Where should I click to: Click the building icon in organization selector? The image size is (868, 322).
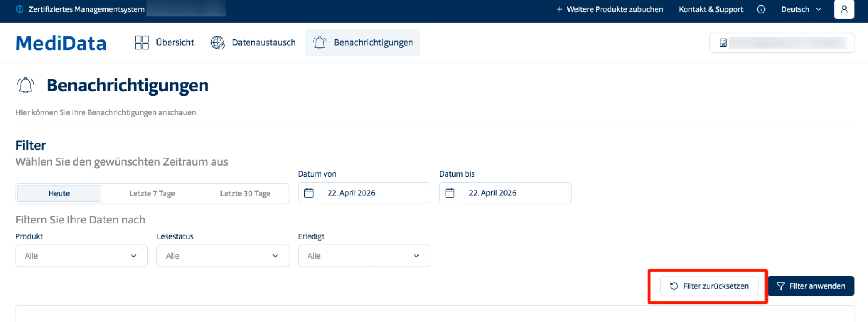[723, 43]
